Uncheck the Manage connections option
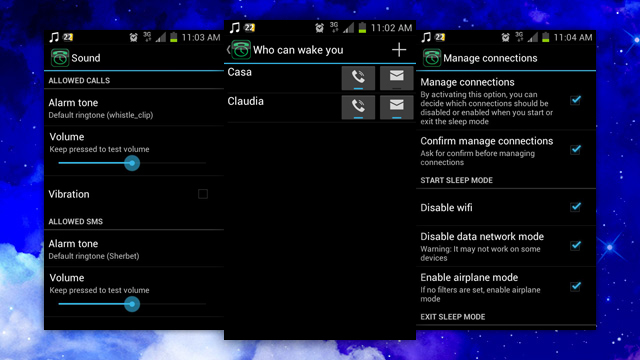Screen dimensions: 640x360 click(576, 100)
